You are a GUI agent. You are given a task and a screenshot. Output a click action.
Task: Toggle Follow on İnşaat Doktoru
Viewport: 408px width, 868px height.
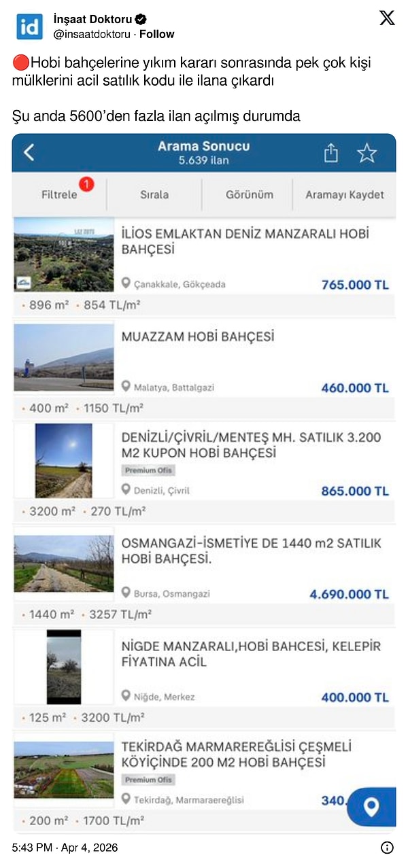[x=156, y=33]
